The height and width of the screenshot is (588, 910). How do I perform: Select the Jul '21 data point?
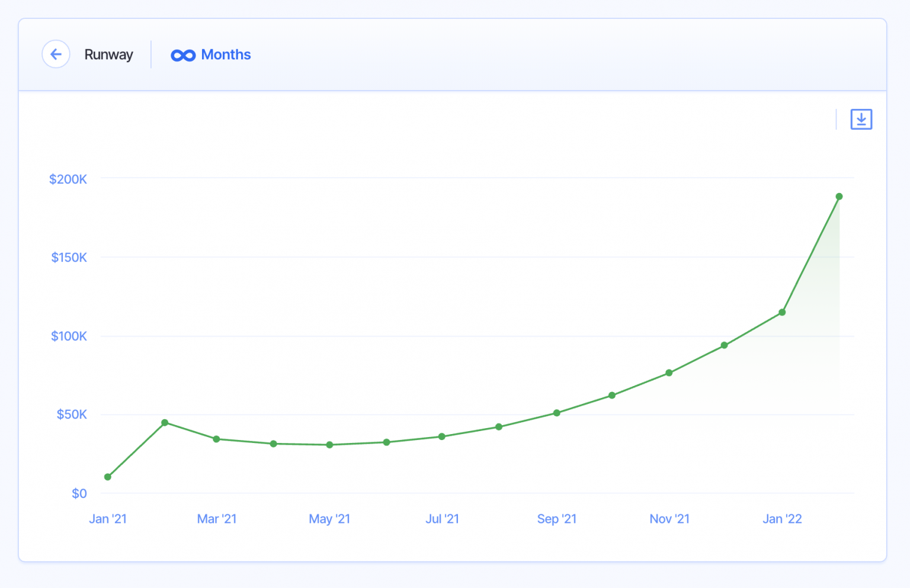[442, 436]
